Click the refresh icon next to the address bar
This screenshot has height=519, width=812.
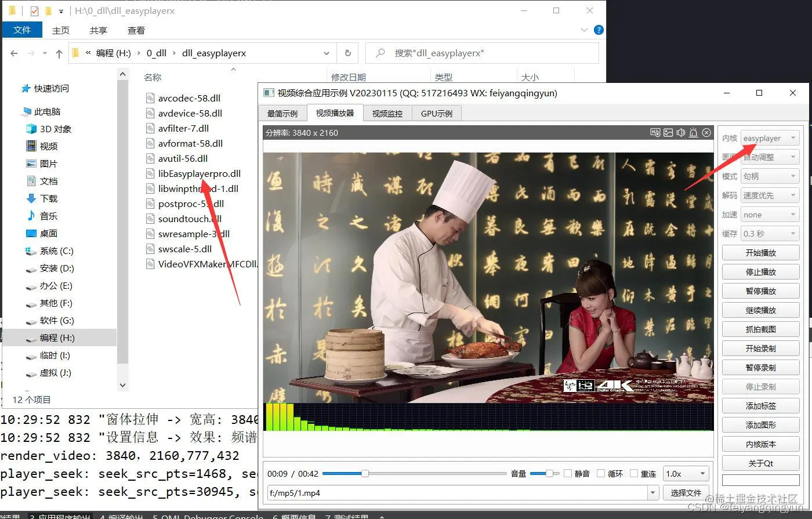click(347, 53)
